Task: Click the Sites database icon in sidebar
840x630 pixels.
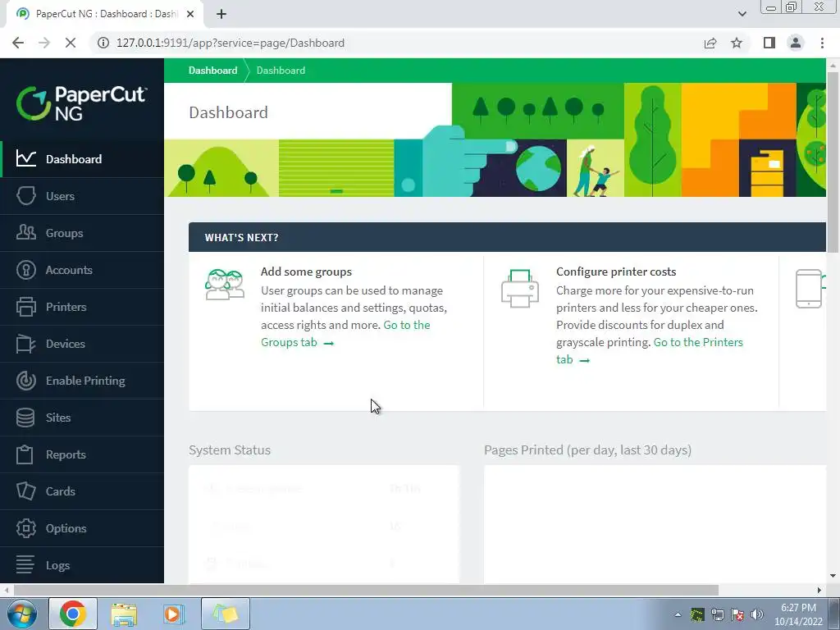Action: pyautogui.click(x=25, y=418)
